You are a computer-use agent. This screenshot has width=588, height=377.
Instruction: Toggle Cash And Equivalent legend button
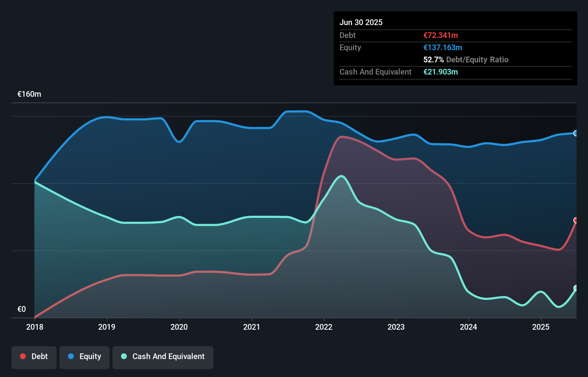click(x=163, y=357)
